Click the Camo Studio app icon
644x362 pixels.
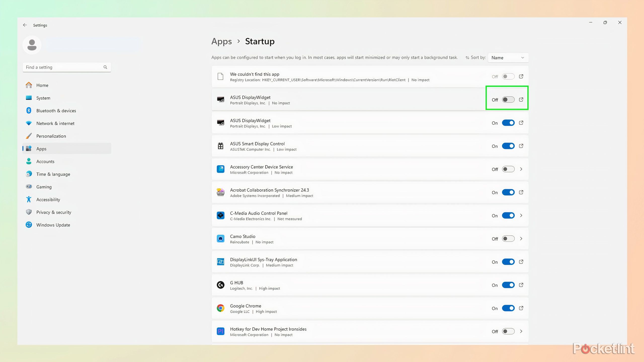pyautogui.click(x=220, y=238)
